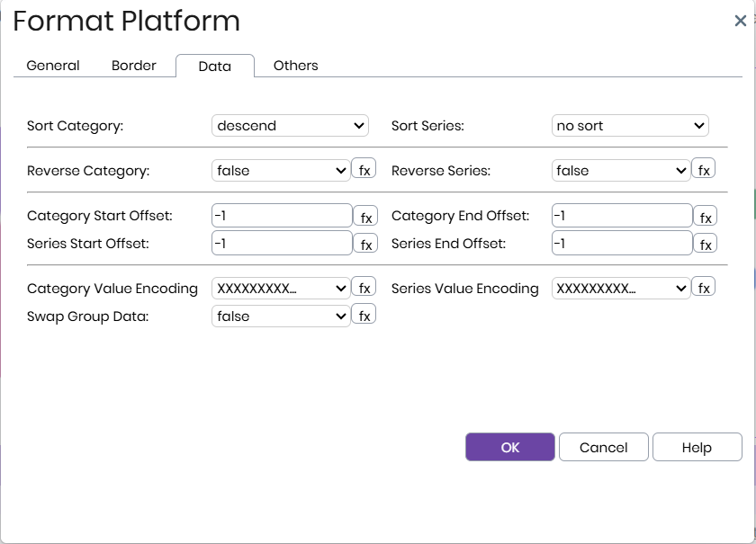The image size is (756, 544).
Task: Select the Data tab
Action: 215,66
